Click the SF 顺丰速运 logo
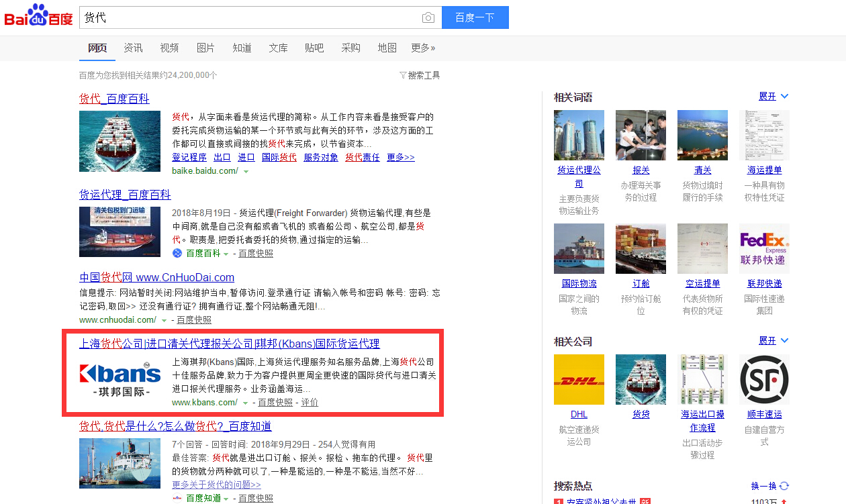Viewport: 846px width, 504px height. tap(765, 379)
